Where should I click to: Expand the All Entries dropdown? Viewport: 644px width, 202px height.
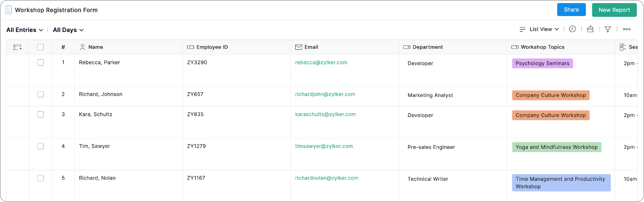click(25, 30)
